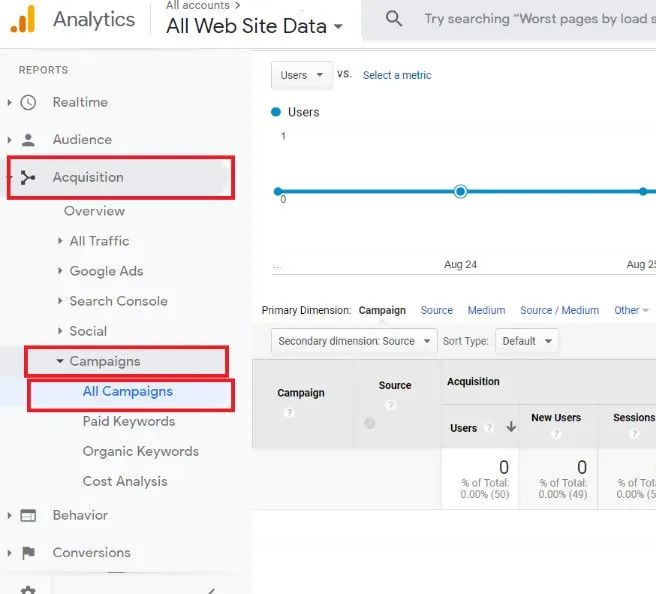656x594 pixels.
Task: Open Sort Type Default dropdown
Action: pos(526,341)
